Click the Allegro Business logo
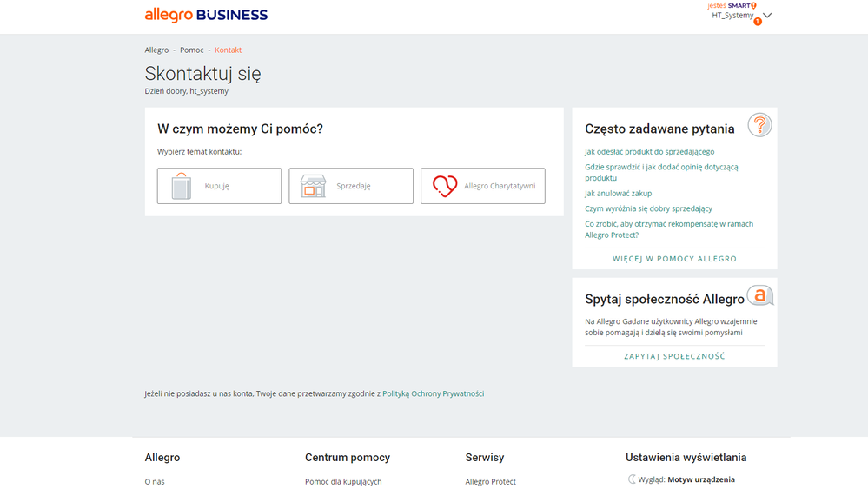 tap(206, 15)
